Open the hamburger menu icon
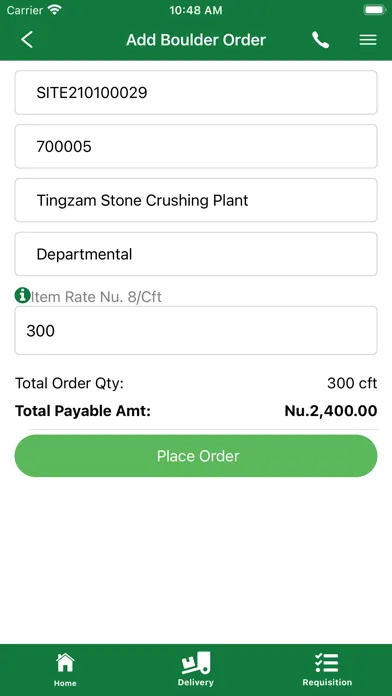392x696 pixels. click(x=368, y=40)
